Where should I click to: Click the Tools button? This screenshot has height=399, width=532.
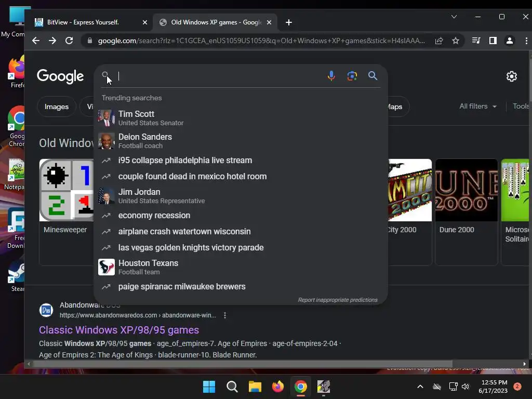coord(521,106)
